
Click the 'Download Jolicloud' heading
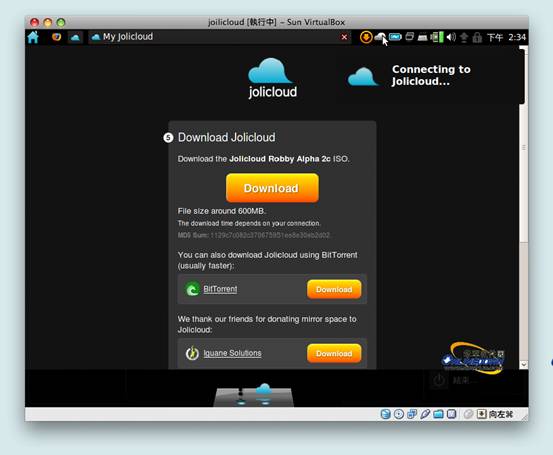(226, 137)
